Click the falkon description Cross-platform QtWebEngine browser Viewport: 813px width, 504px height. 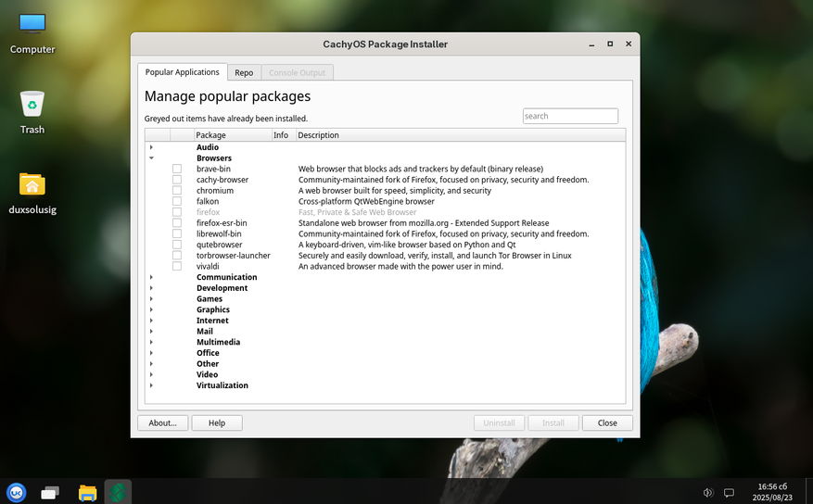pos(366,201)
